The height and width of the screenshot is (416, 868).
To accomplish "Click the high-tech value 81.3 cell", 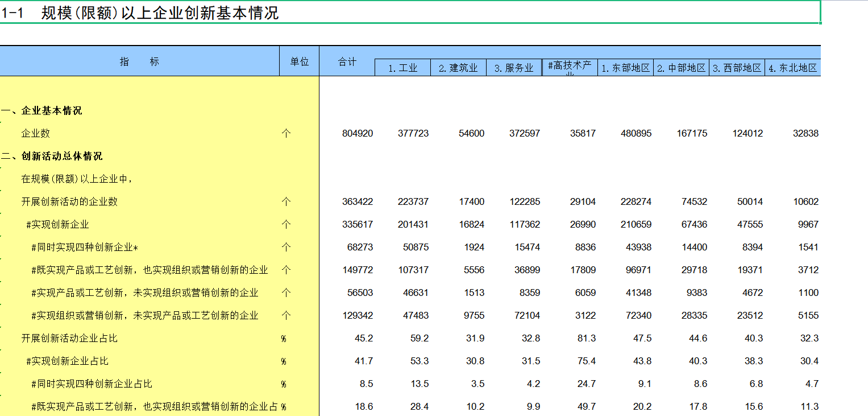I will click(x=586, y=338).
